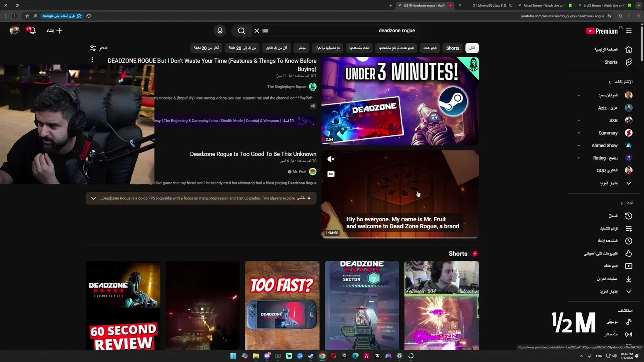Open the notifications bell
The width and height of the screenshot is (644, 362).
(x=31, y=31)
